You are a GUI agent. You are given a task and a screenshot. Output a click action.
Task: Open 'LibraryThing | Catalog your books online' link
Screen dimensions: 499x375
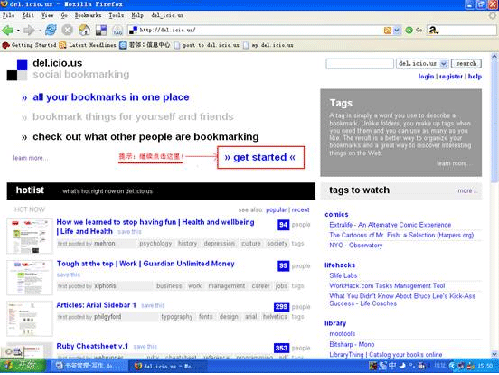coord(386,355)
